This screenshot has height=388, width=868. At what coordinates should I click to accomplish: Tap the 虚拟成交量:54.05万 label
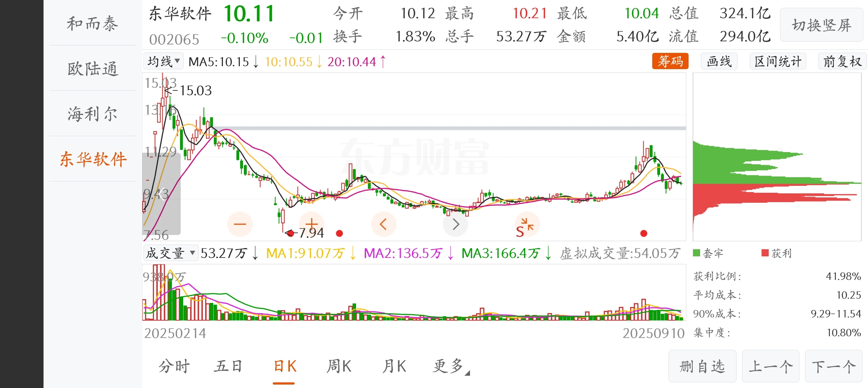620,253
